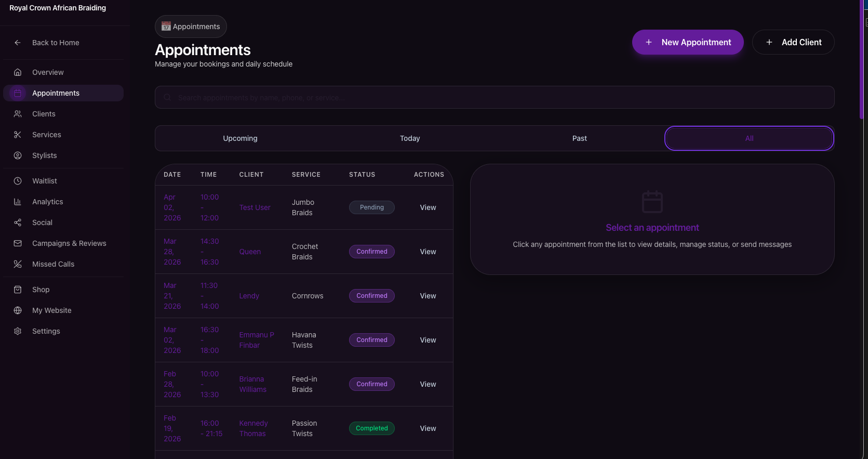The width and height of the screenshot is (868, 459).
Task: Open Overview via its house icon
Action: click(x=18, y=72)
